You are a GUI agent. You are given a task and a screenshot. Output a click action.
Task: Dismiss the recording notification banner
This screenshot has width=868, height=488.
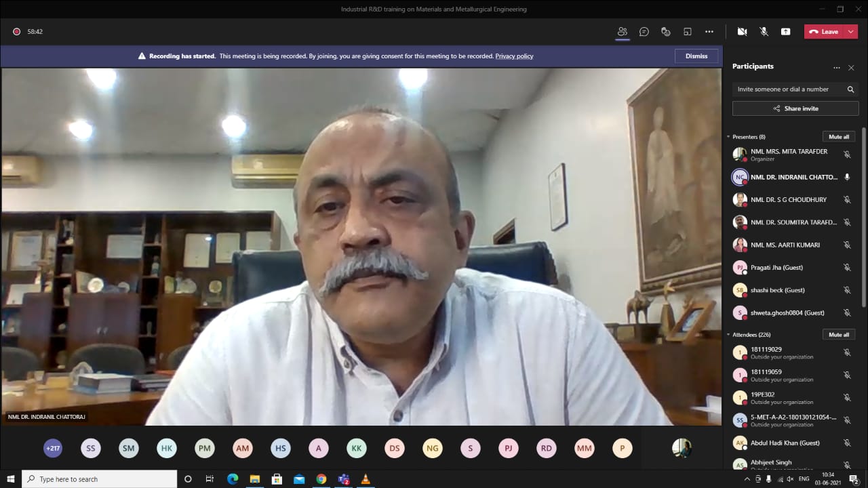(696, 56)
